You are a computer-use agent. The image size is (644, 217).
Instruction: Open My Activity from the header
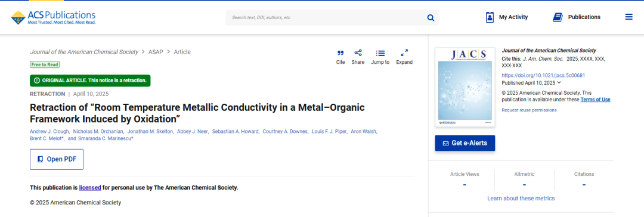click(x=506, y=17)
